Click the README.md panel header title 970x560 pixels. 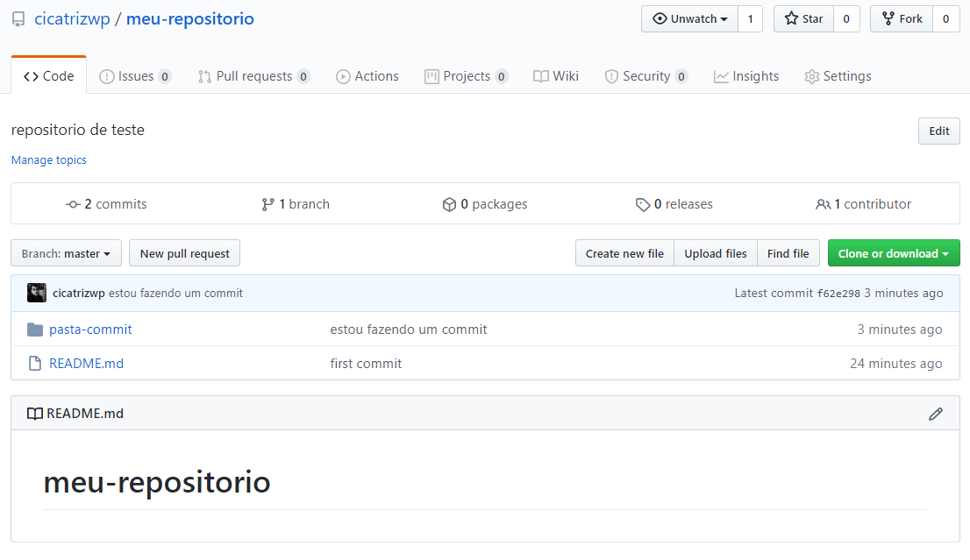pos(85,414)
